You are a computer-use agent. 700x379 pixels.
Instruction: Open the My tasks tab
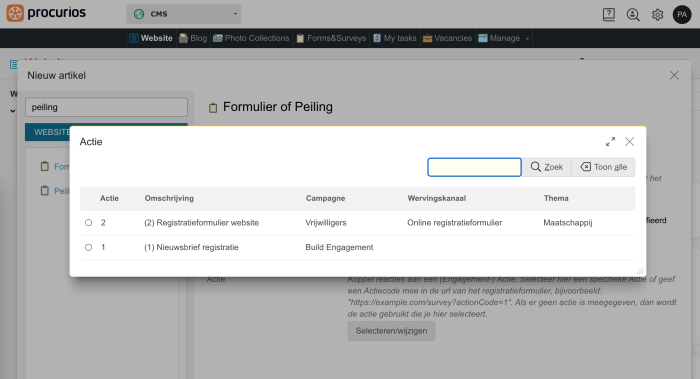394,38
